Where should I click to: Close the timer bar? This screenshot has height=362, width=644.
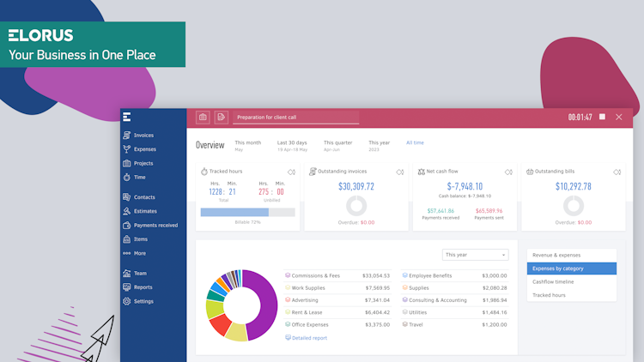point(619,117)
